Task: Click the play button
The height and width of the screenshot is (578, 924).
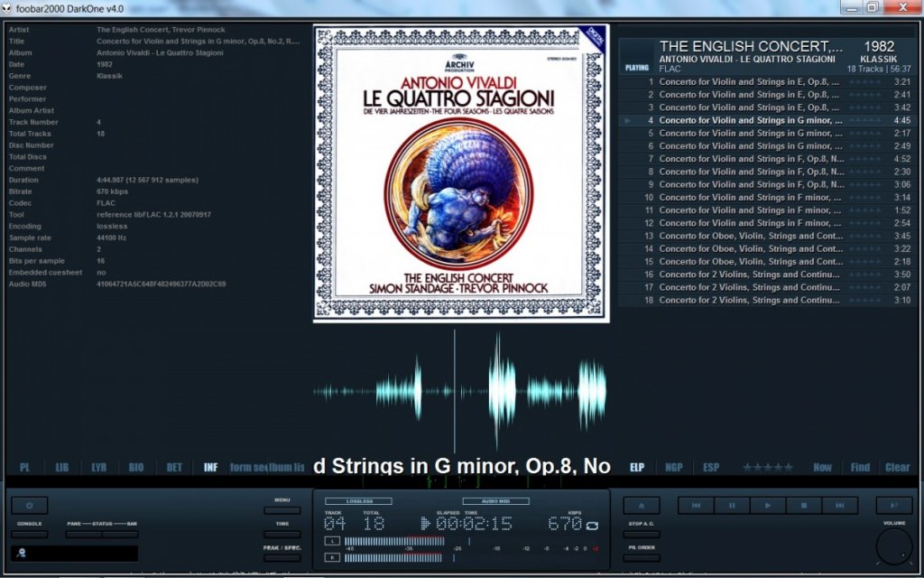Action: [x=768, y=505]
